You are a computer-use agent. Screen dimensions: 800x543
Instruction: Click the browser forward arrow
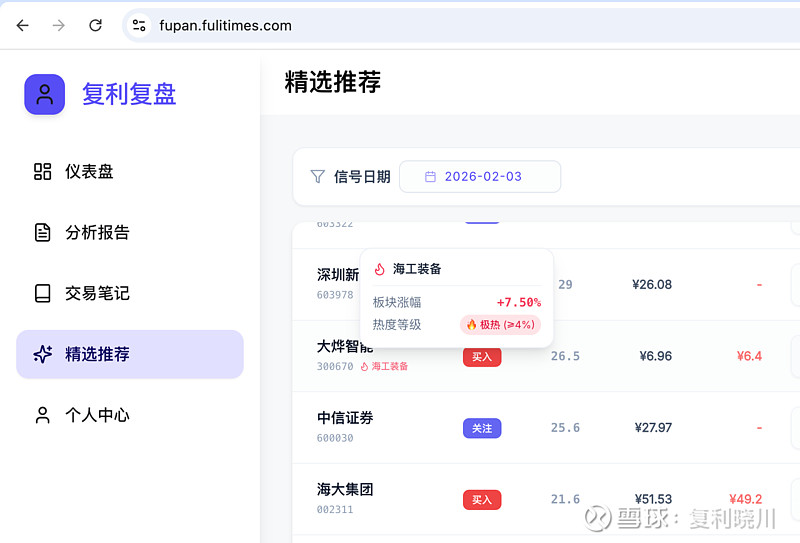(x=59, y=25)
